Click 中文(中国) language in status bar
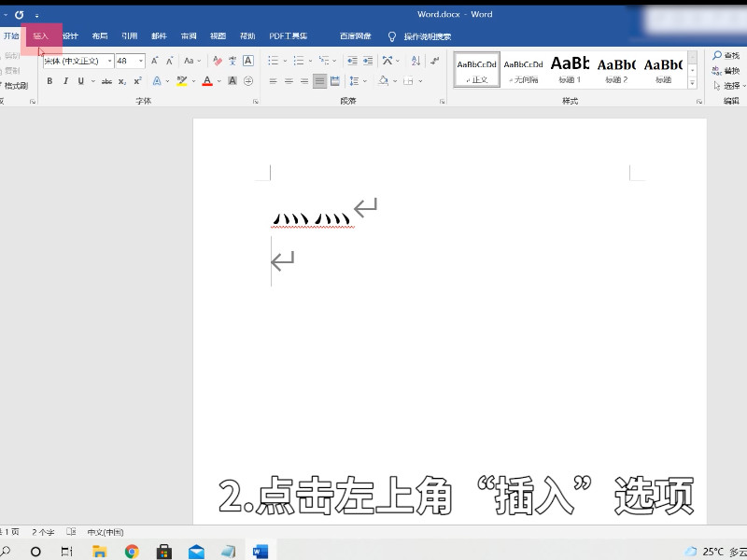This screenshot has height=560, width=747. tap(106, 532)
